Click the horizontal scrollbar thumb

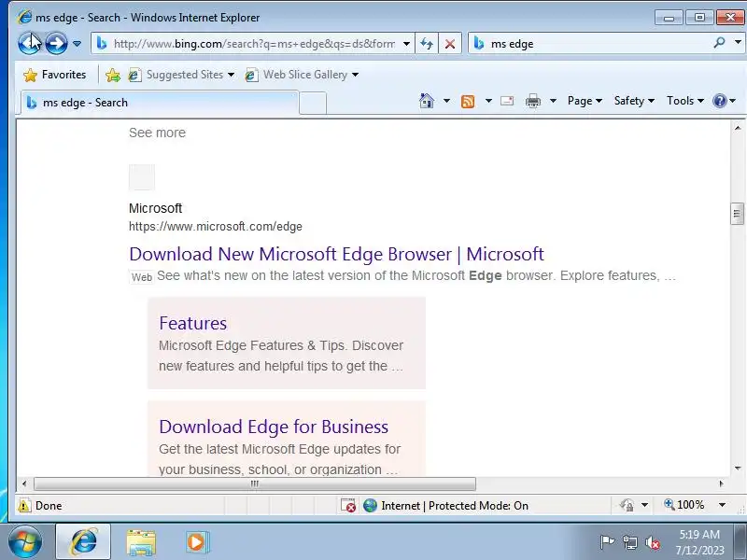tap(255, 483)
